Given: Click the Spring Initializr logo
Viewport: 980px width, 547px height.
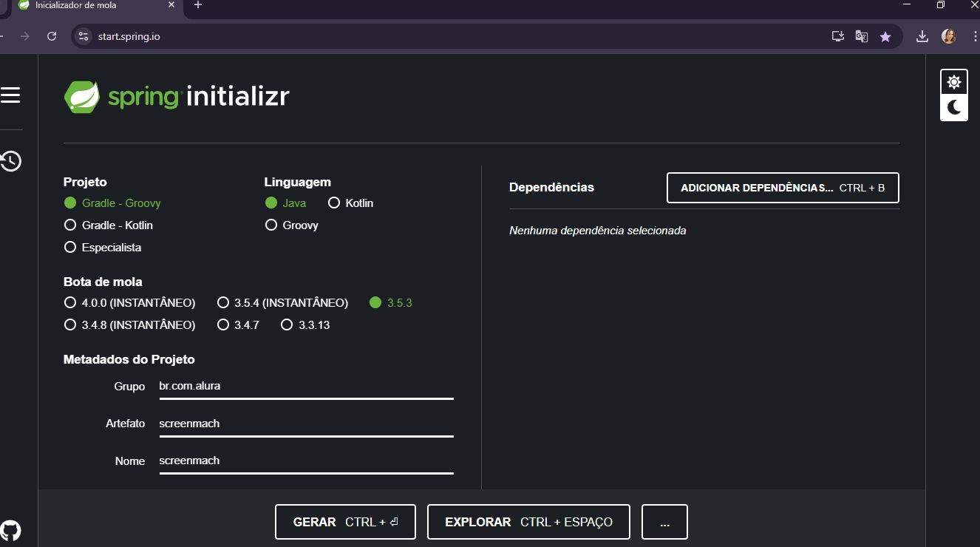Looking at the screenshot, I should (x=177, y=97).
